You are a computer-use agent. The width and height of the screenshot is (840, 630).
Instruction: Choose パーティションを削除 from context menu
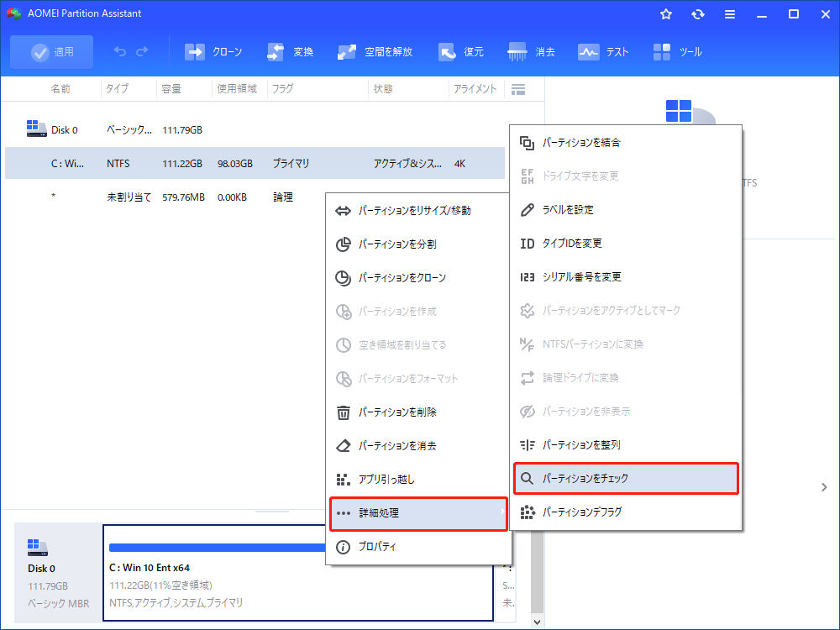click(x=418, y=412)
